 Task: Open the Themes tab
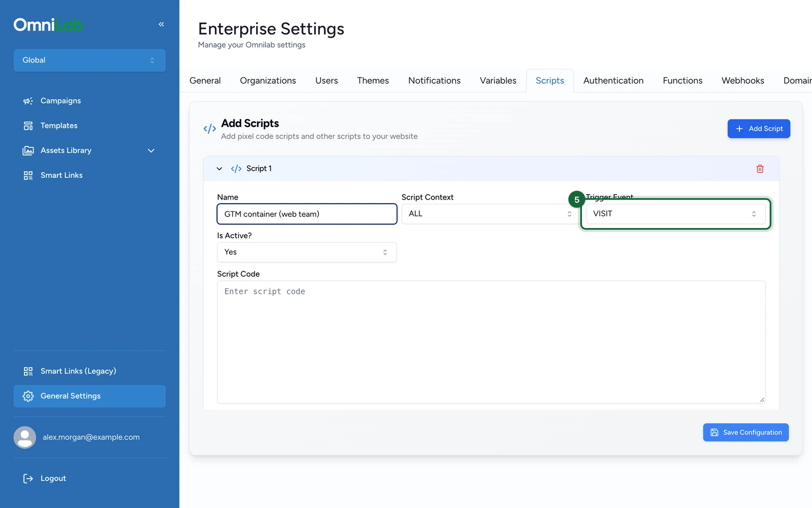pos(373,81)
